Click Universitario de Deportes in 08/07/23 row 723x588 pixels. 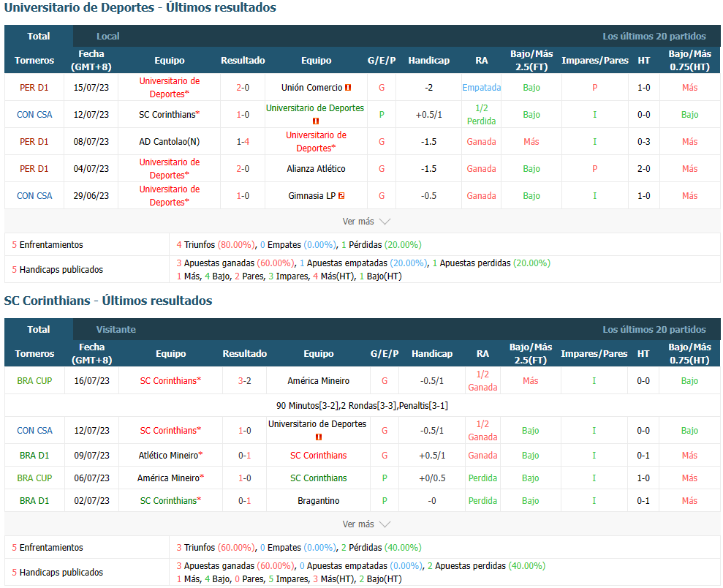pos(316,142)
